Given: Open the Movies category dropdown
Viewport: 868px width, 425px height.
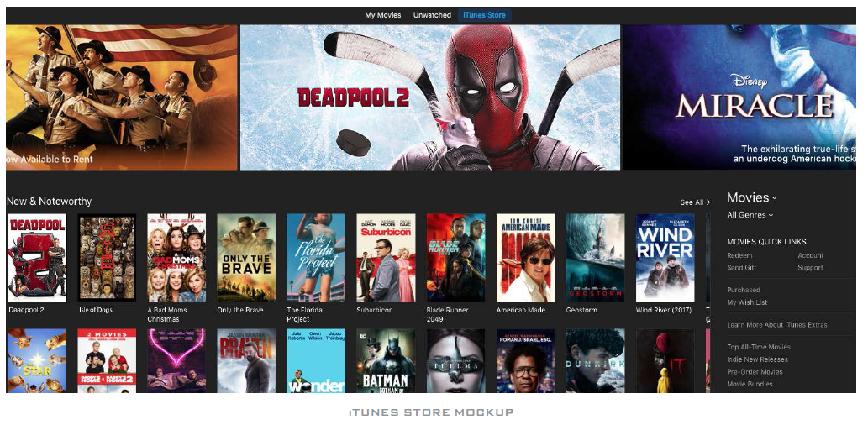Looking at the screenshot, I should (x=751, y=197).
